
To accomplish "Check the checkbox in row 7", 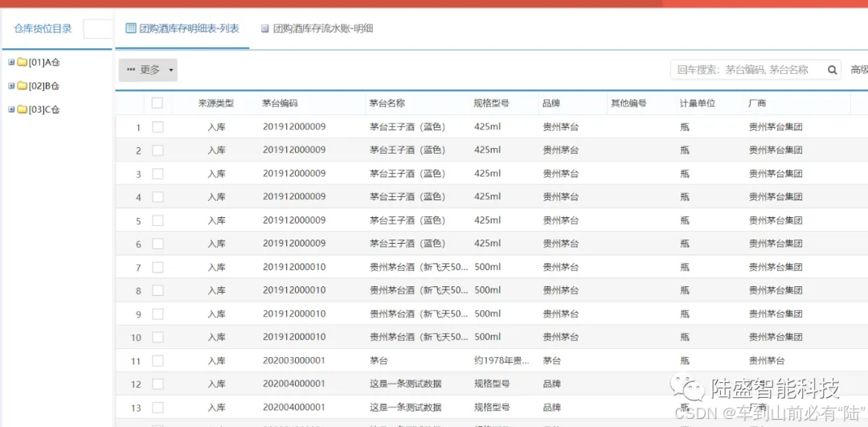I will pos(158,268).
